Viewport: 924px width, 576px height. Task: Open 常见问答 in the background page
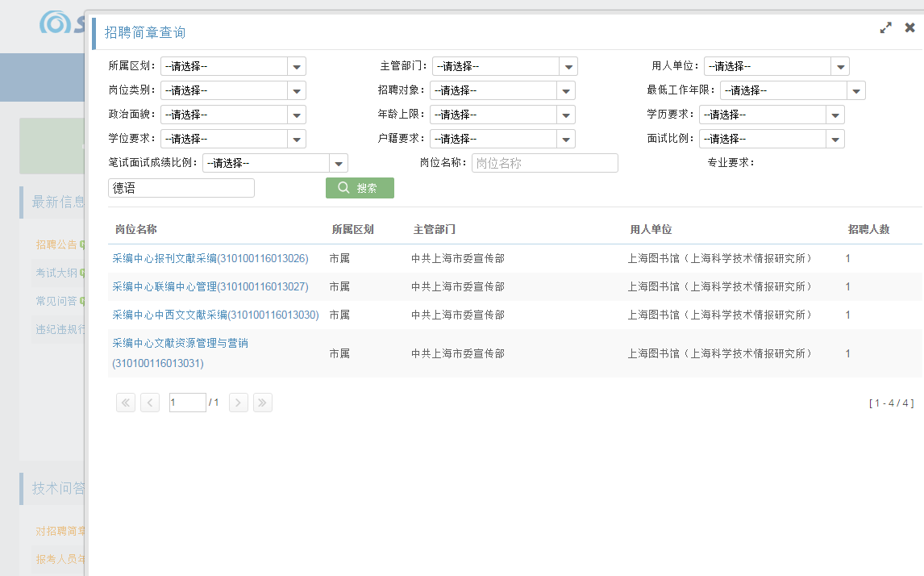(56, 301)
